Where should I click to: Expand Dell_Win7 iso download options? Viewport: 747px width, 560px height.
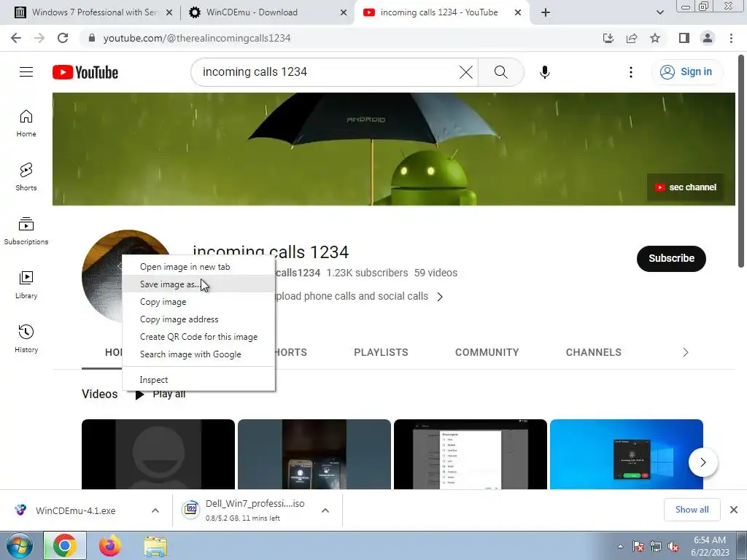click(x=325, y=510)
